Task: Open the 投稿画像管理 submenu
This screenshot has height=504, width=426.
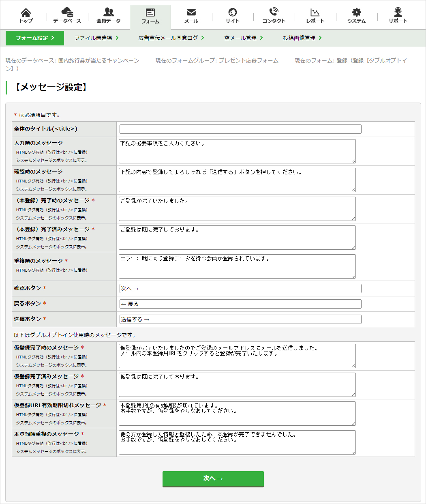Action: coord(302,38)
